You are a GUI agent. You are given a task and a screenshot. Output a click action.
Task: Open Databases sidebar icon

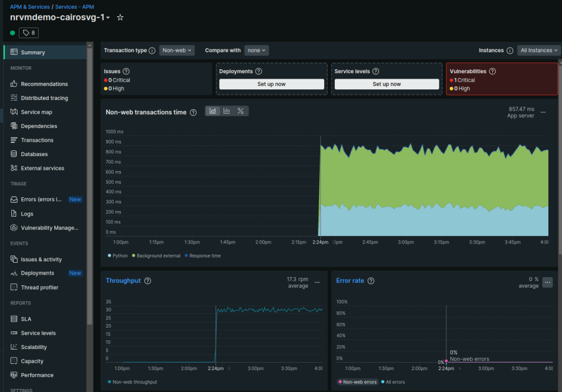click(14, 154)
